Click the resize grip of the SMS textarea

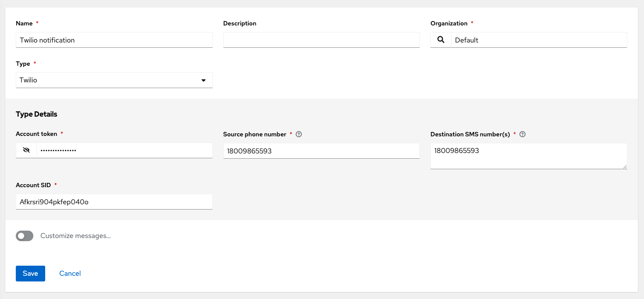pos(625,167)
